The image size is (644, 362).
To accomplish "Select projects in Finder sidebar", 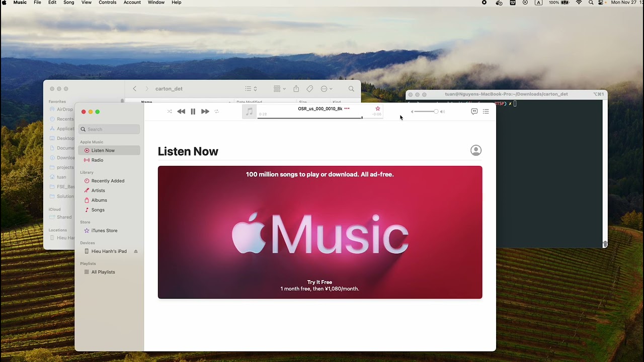I will pyautogui.click(x=61, y=167).
